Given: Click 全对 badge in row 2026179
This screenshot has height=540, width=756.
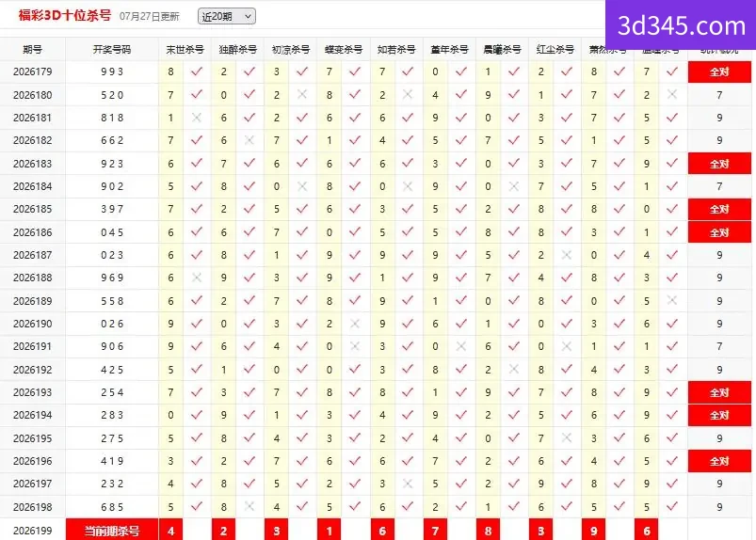Looking at the screenshot, I should pos(719,72).
